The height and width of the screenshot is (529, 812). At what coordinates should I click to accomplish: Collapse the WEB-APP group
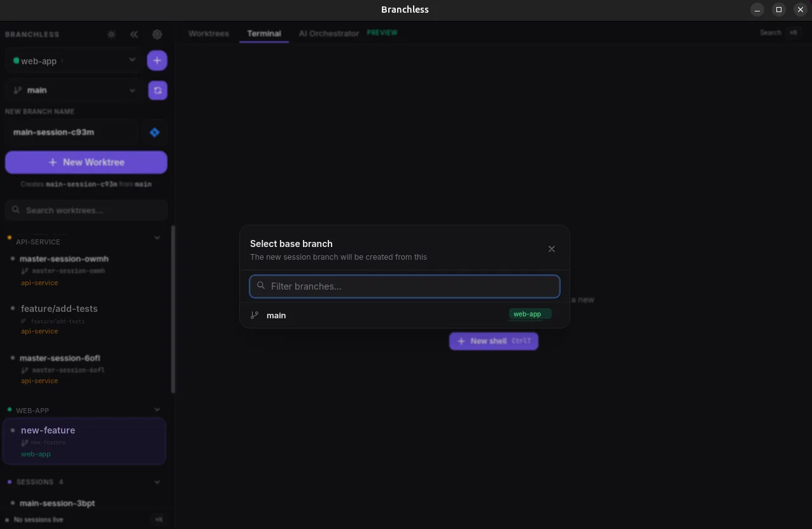tap(157, 409)
